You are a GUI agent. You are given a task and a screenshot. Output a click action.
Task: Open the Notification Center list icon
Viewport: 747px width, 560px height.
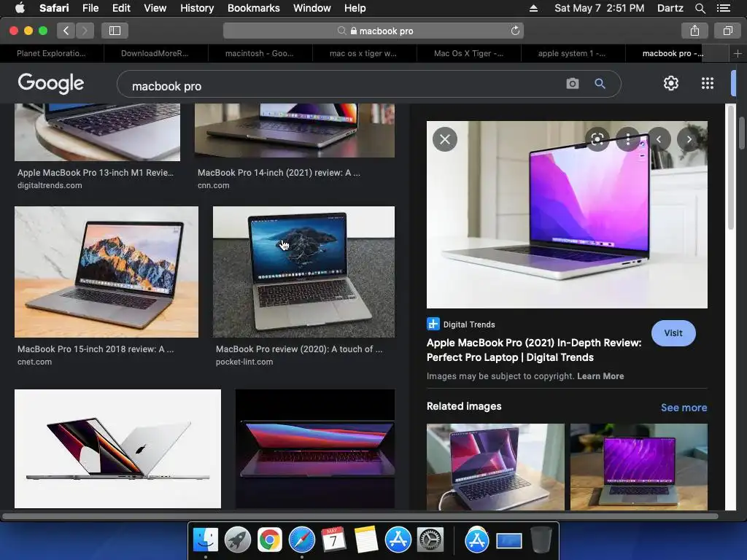click(x=723, y=8)
